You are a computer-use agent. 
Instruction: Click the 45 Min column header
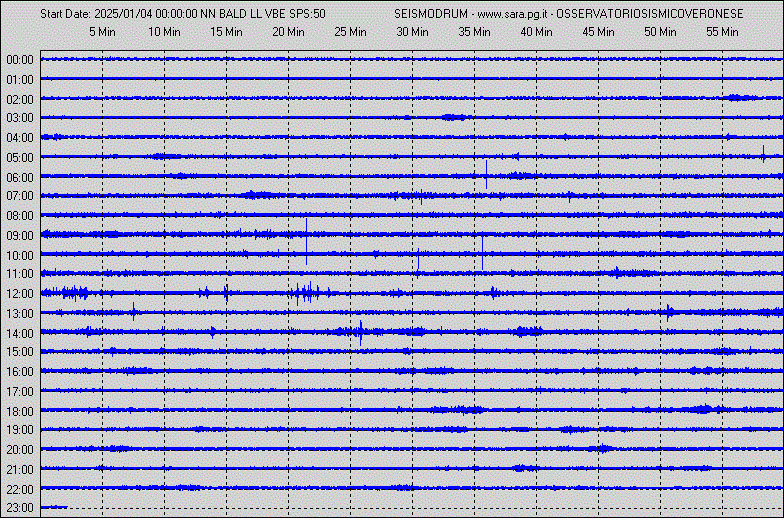coord(598,32)
